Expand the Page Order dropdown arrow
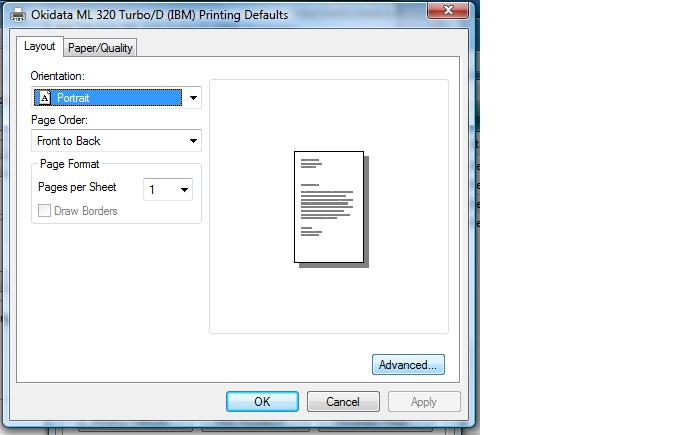The width and height of the screenshot is (680, 435). 193,141
